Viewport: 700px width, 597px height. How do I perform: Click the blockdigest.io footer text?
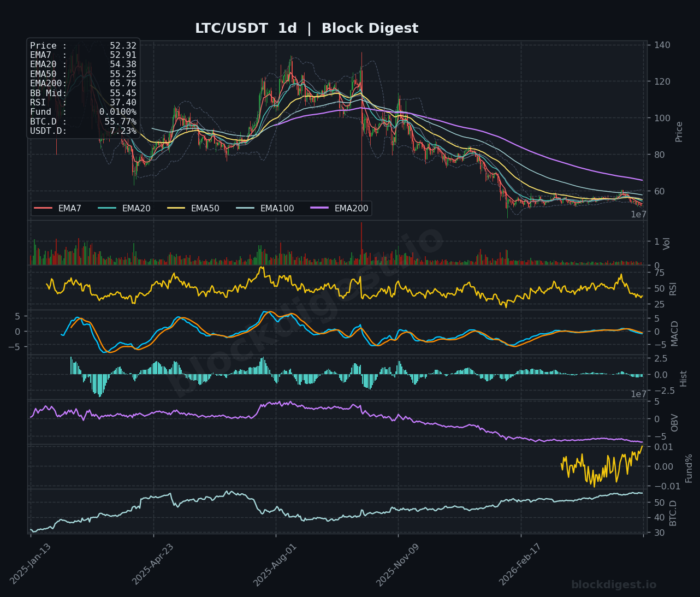pyautogui.click(x=614, y=585)
